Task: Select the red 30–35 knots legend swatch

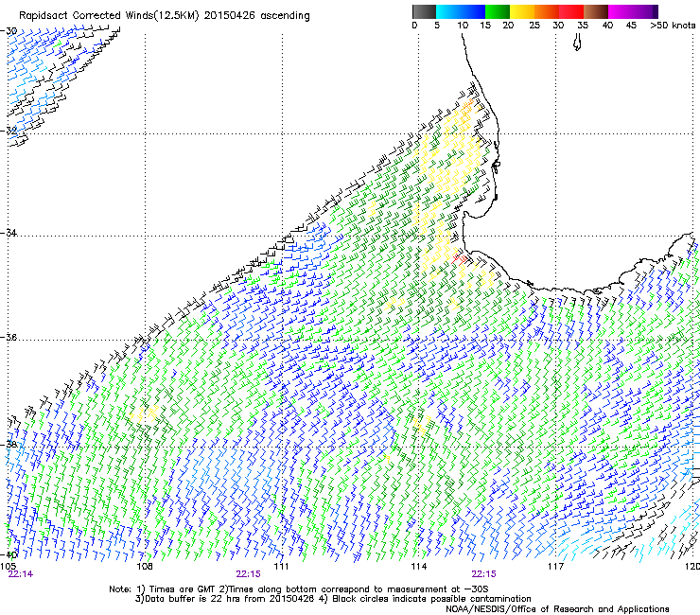Action: click(x=571, y=11)
